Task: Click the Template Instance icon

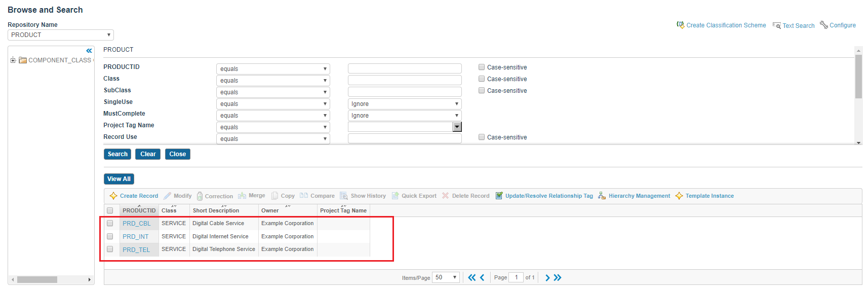Action: 679,196
